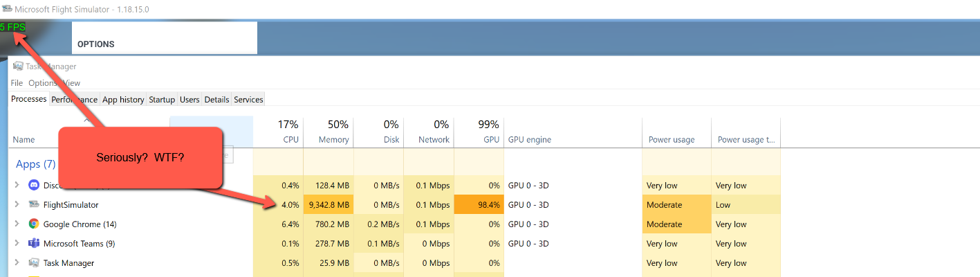
Task: Click the Microsoft Flight Simulator title bar icon
Action: [8, 9]
